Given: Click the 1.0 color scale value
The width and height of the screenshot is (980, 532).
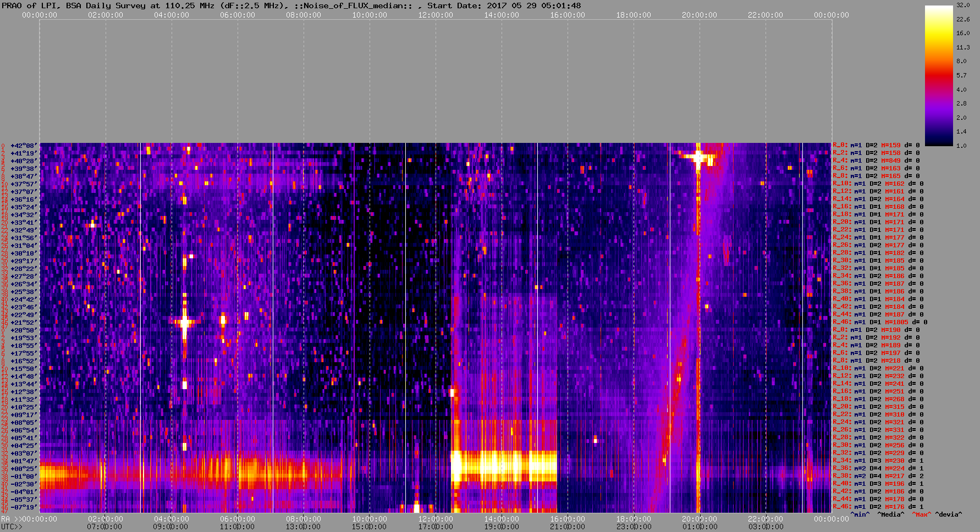Looking at the screenshot, I should (x=961, y=146).
